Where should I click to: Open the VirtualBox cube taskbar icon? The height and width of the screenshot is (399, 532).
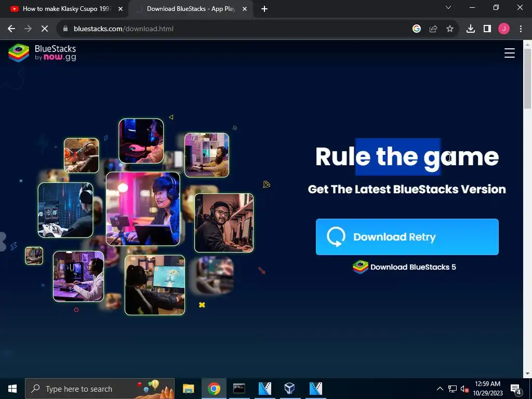point(289,389)
